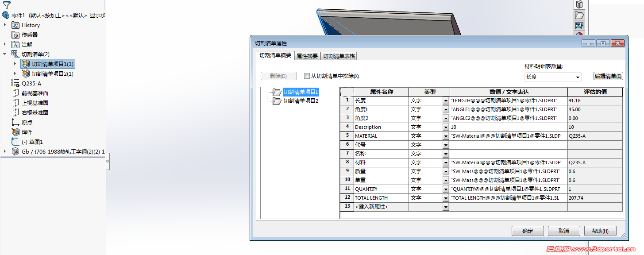Select the 前视基准面 plane icon
The image size is (644, 255).
pyautogui.click(x=15, y=93)
